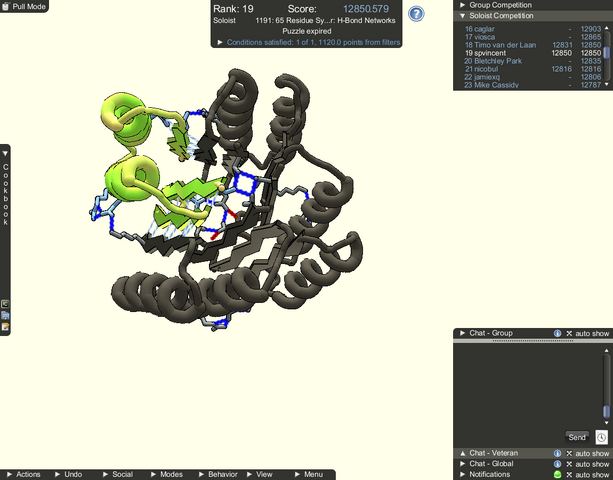Viewport: 613px width, 480px height.
Task: Open the blue help question mark
Action: click(416, 14)
